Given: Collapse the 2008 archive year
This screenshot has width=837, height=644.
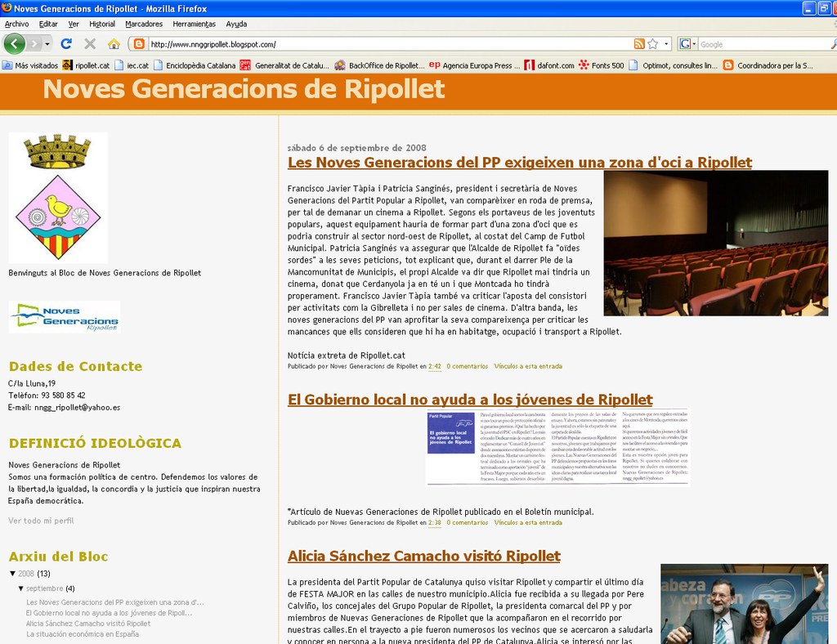Looking at the screenshot, I should [x=13, y=573].
